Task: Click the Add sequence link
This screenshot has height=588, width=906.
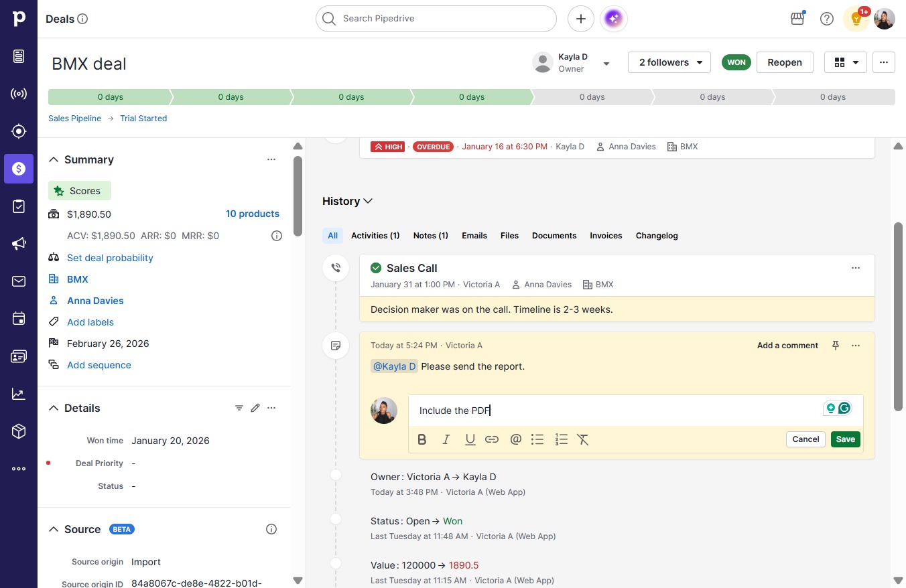Action: tap(99, 365)
